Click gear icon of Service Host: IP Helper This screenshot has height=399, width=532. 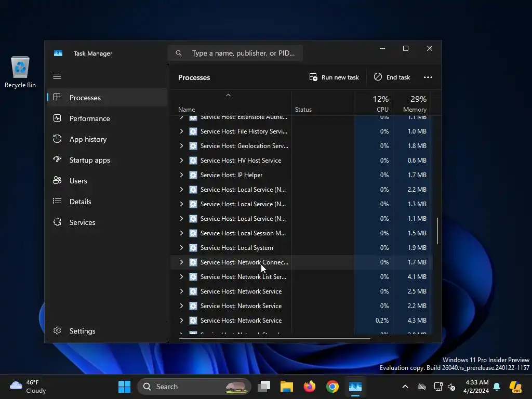[193, 175]
